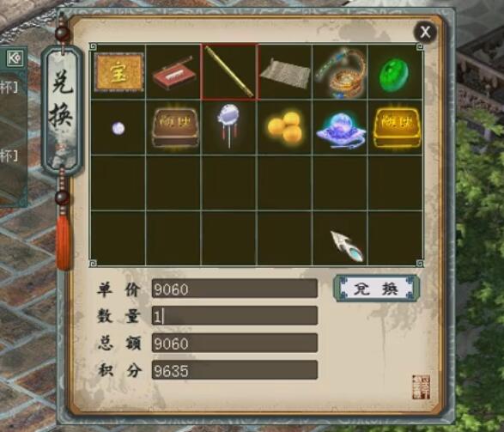Close the exchange window with X
The width and height of the screenshot is (504, 432).
(x=425, y=32)
